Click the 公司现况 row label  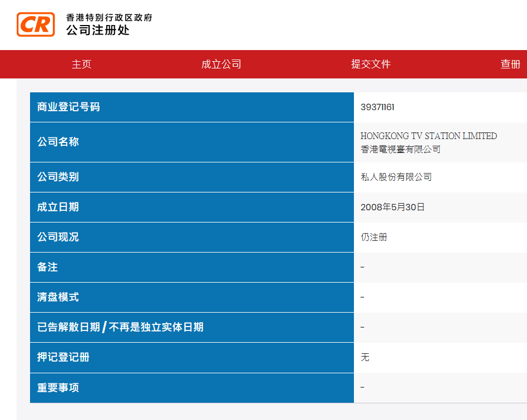[x=58, y=237]
